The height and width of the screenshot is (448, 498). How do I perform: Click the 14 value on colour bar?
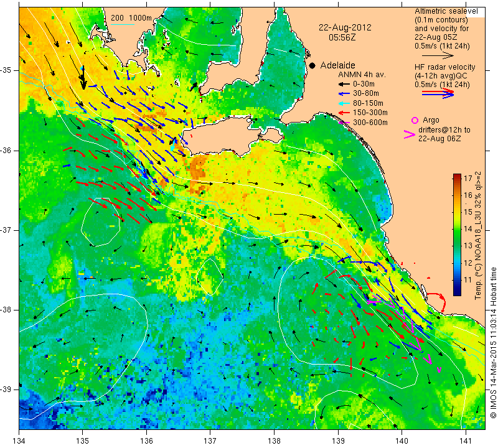[x=468, y=228]
